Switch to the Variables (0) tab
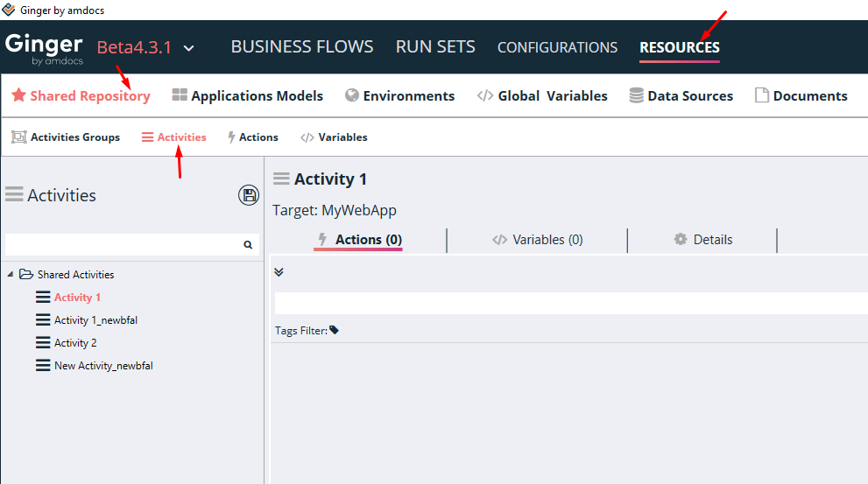Viewport: 868px width, 484px height. tap(538, 240)
